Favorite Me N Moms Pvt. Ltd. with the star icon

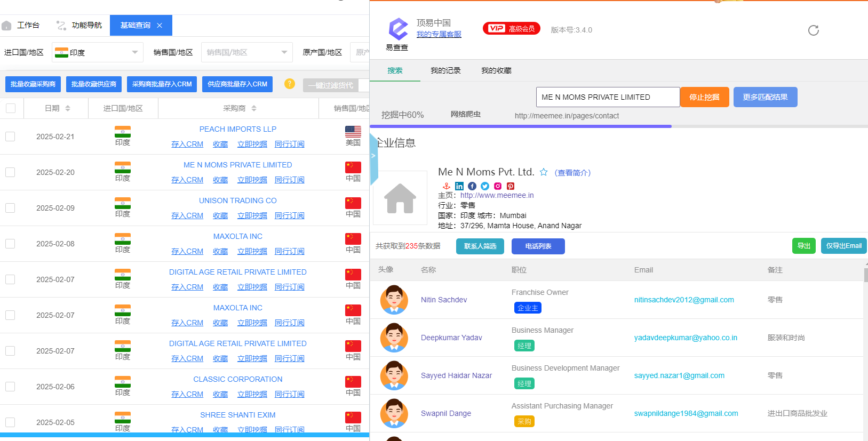pos(544,172)
